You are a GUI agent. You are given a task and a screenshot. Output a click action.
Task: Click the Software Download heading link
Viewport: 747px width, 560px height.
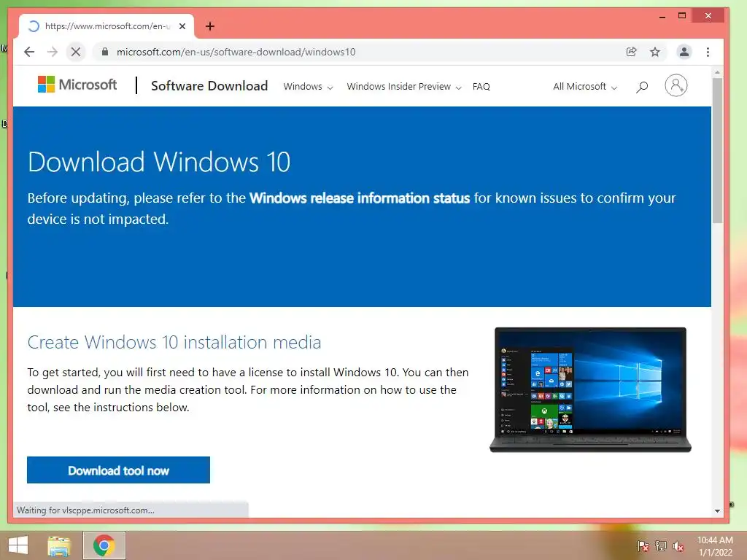pyautogui.click(x=209, y=86)
